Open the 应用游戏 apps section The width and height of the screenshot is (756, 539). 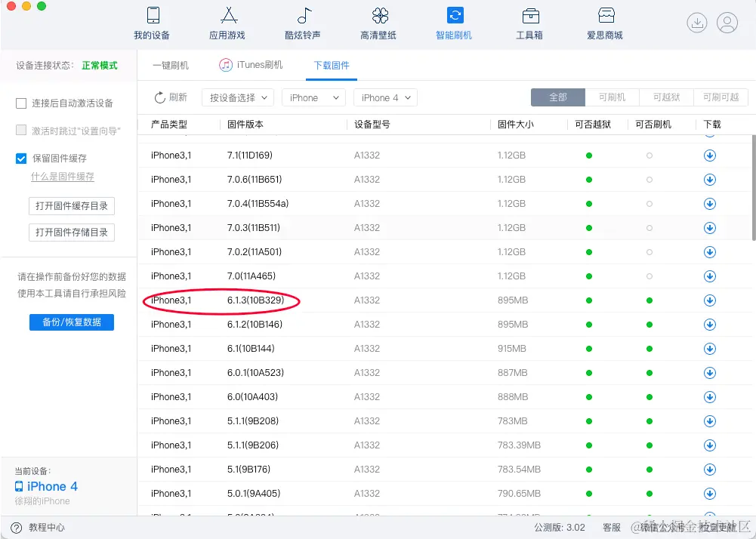point(227,23)
